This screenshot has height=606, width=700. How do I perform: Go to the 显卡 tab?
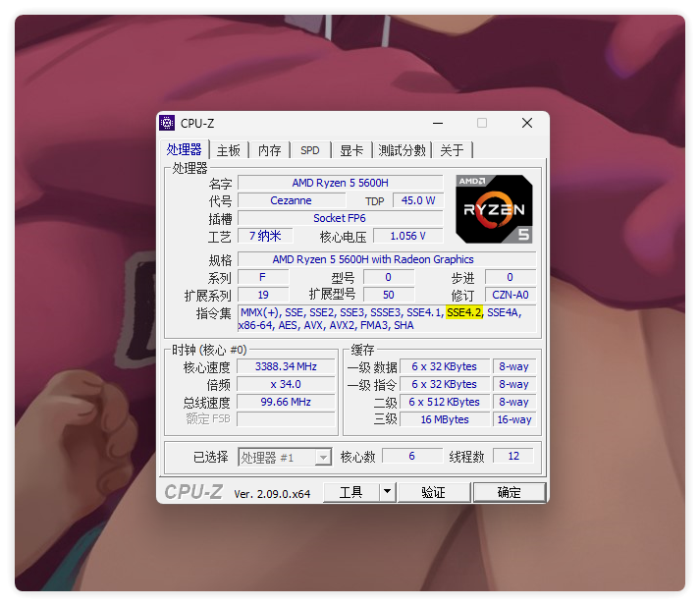click(351, 150)
